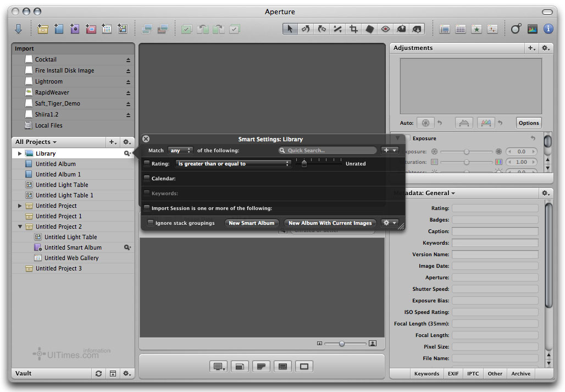Click the Options button in Adjustments

(529, 123)
